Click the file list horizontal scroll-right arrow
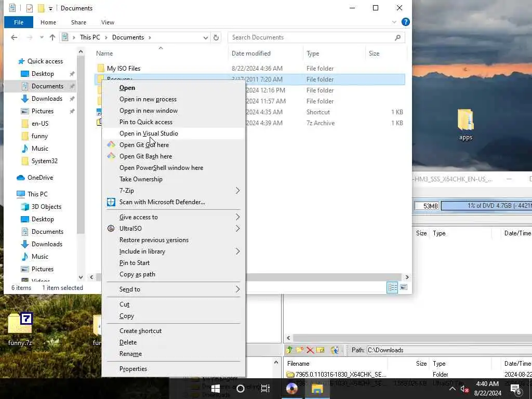Viewport: 532px width, 399px height. click(407, 277)
